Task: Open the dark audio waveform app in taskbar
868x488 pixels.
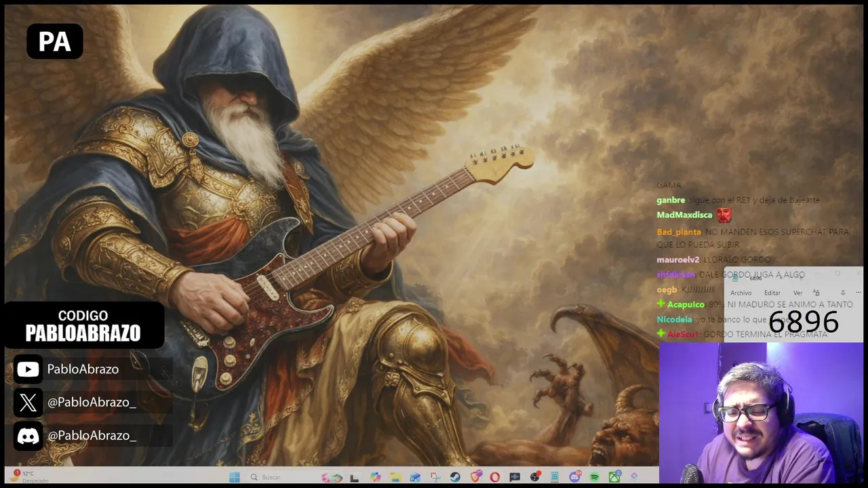Action: click(515, 477)
